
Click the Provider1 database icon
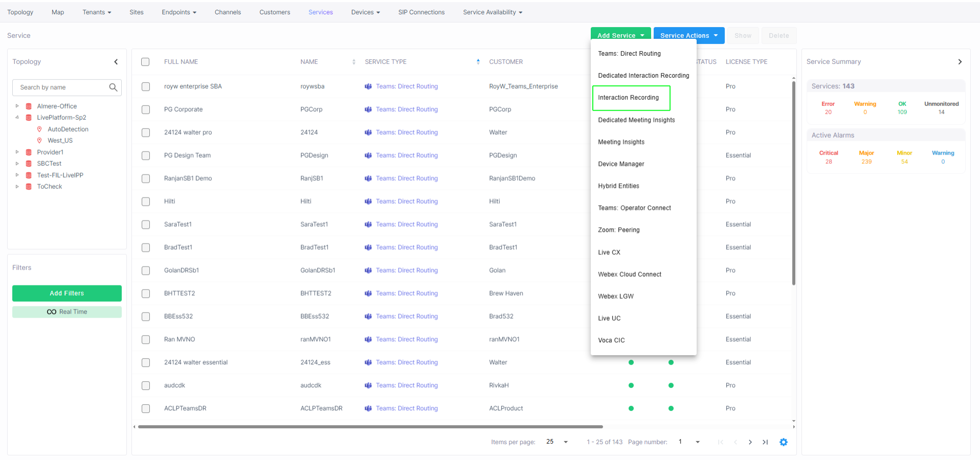[x=29, y=152]
